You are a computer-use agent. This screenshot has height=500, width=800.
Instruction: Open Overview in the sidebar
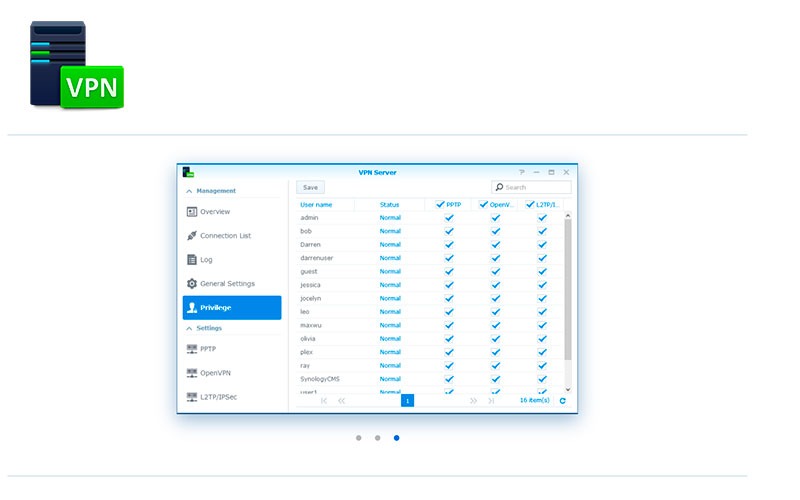click(x=232, y=212)
